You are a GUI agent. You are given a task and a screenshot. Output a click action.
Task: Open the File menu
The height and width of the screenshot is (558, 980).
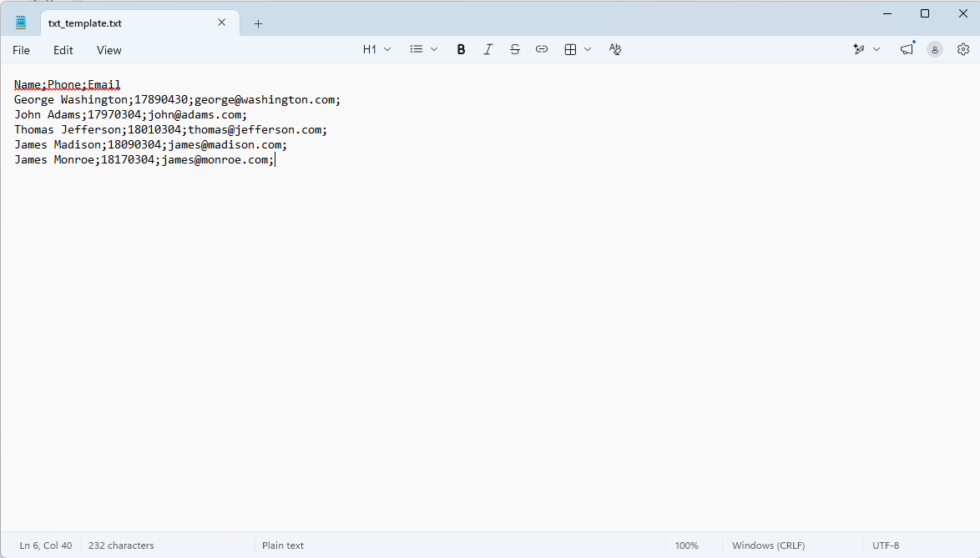pyautogui.click(x=21, y=51)
